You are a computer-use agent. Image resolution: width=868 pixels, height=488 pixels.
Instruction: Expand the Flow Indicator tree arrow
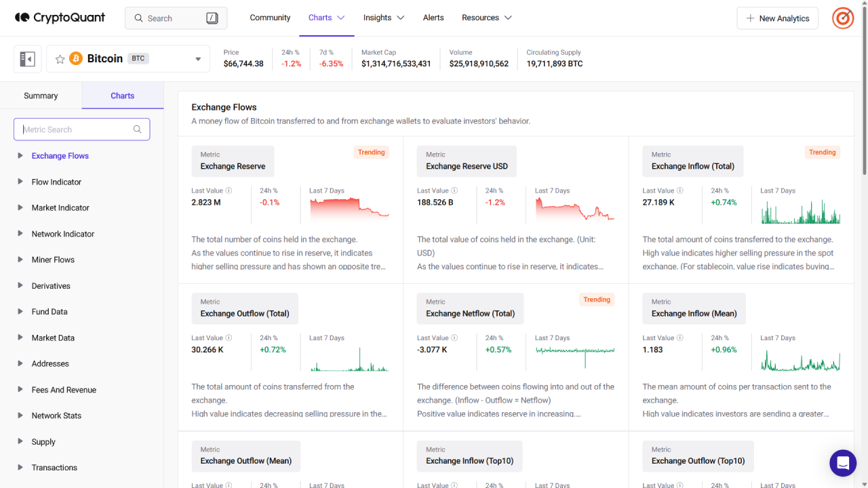click(20, 182)
